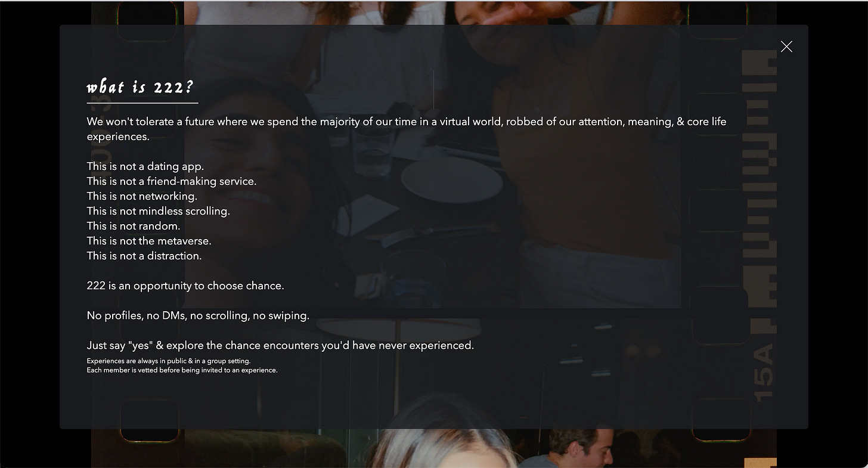Click the 'Just say "yes"' sentence
Screen dimensions: 868x468
[x=280, y=345]
